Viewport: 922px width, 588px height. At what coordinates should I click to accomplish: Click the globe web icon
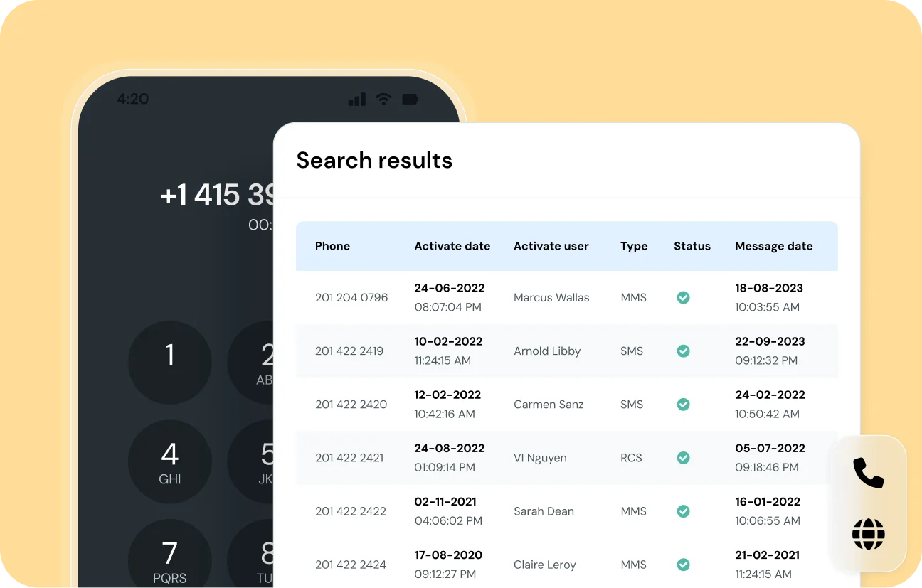pyautogui.click(x=868, y=534)
